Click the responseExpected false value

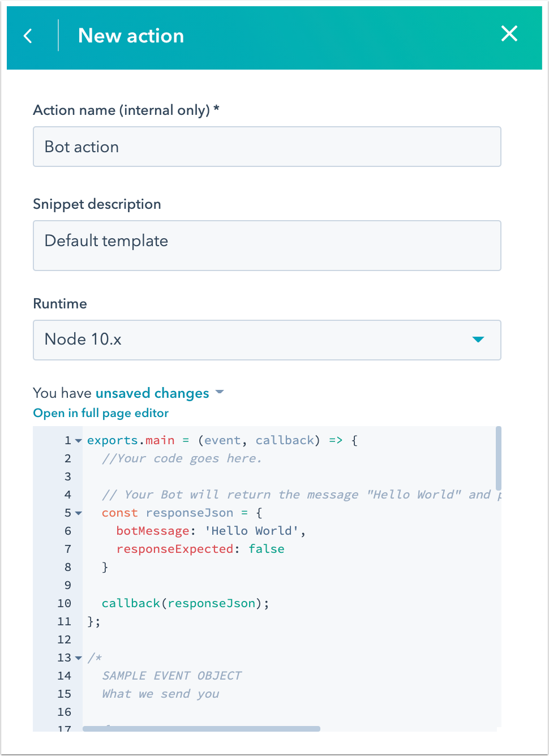tap(266, 549)
